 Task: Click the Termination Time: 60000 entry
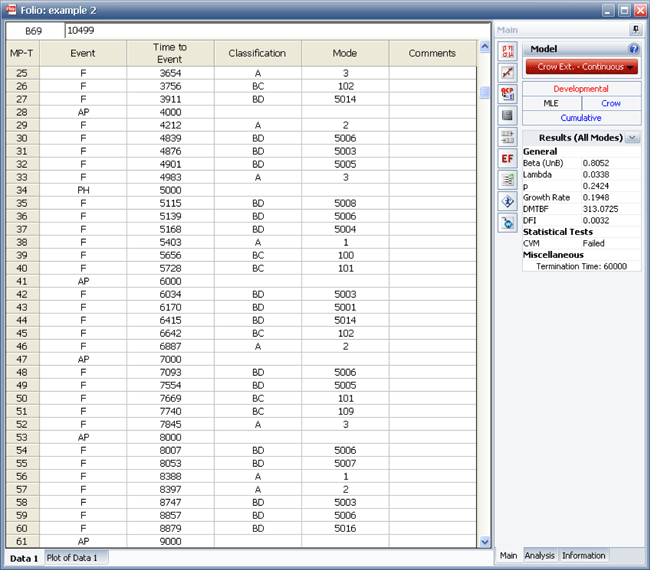pyautogui.click(x=581, y=266)
